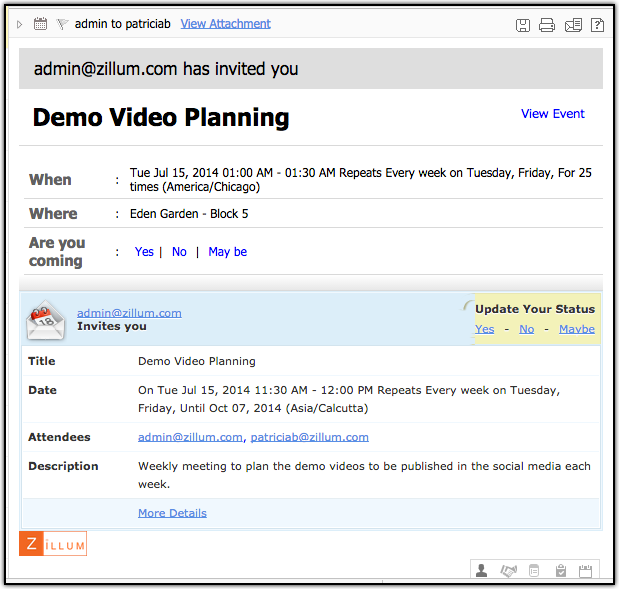This screenshot has height=589, width=619.
Task: Click Maybe under Update Your Status
Action: point(577,329)
